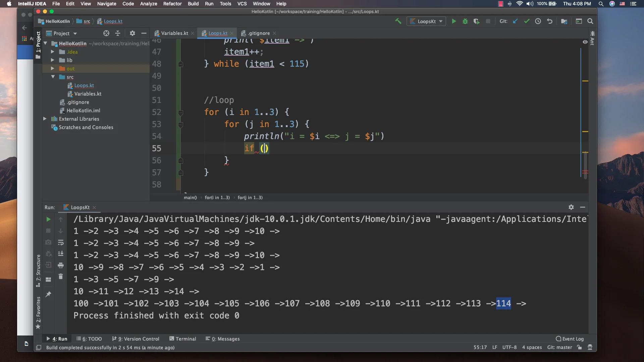
Task: Search everywhere using the magnifier icon
Action: pyautogui.click(x=590, y=21)
